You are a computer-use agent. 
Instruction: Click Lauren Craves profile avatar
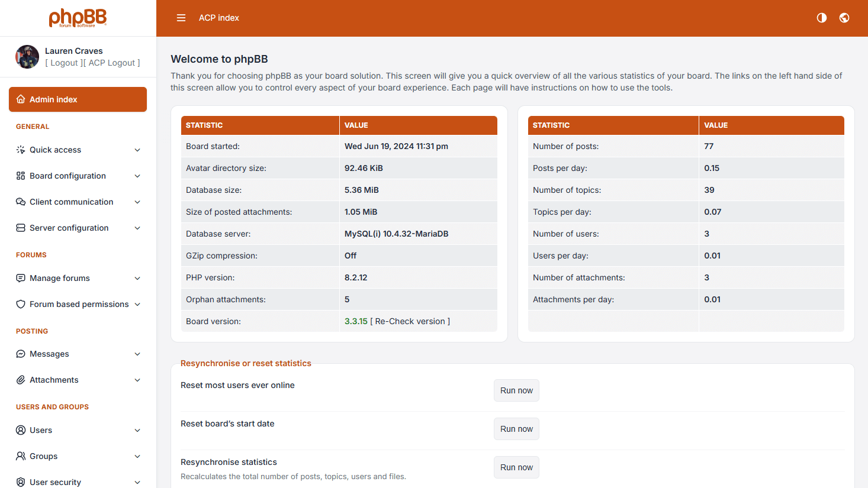(27, 57)
